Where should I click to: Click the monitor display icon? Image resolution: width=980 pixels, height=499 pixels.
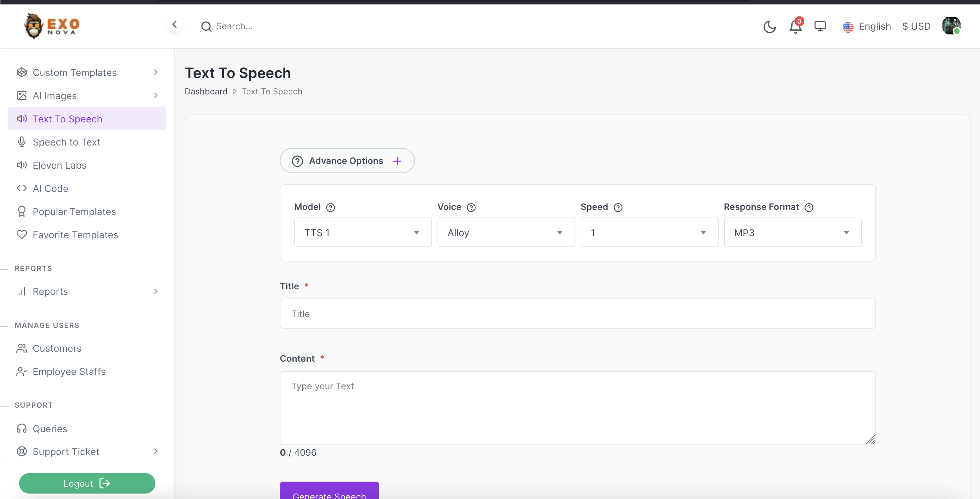820,26
